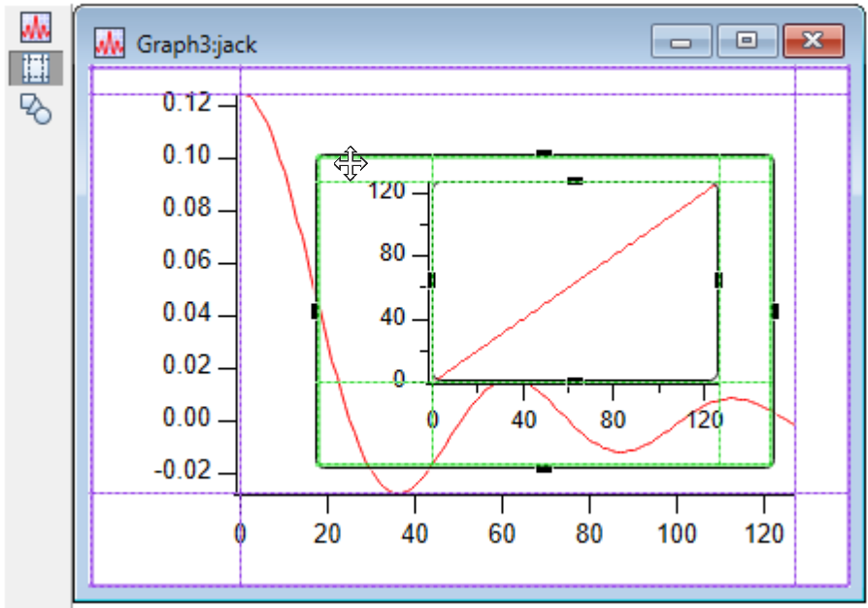Grab top-center handle of green inset frame
The image size is (868, 608).
point(544,154)
